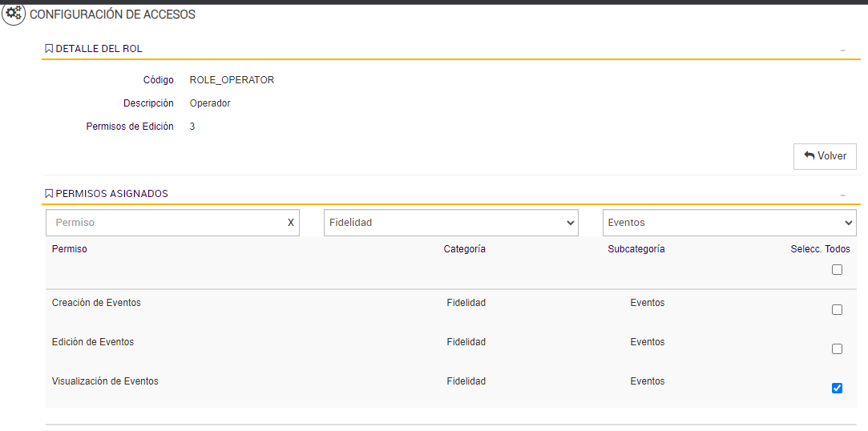The width and height of the screenshot is (868, 431).
Task: Collapse the Permisos Asignados panel
Action: pos(842,195)
